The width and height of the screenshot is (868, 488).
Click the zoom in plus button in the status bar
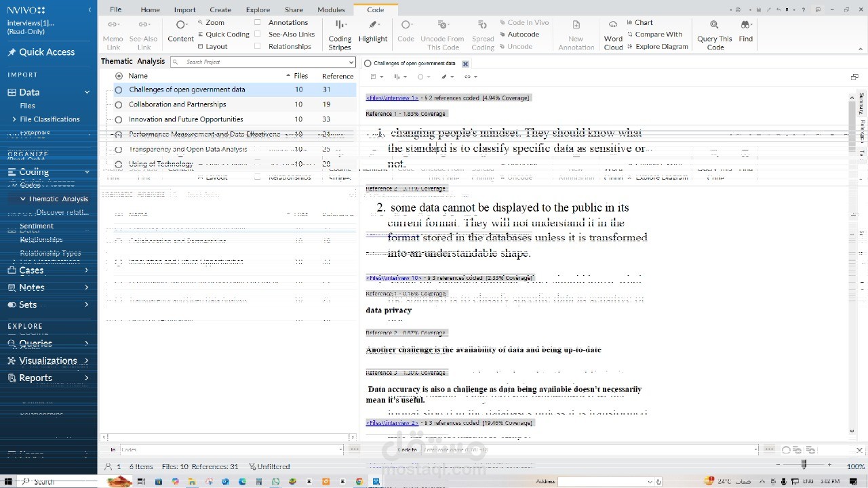pos(829,465)
